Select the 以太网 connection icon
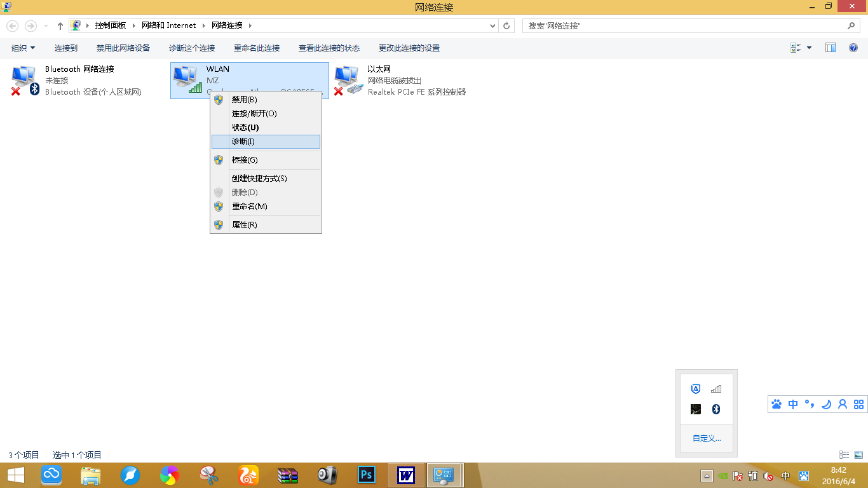Screen dimensions: 868x488 pos(348,76)
